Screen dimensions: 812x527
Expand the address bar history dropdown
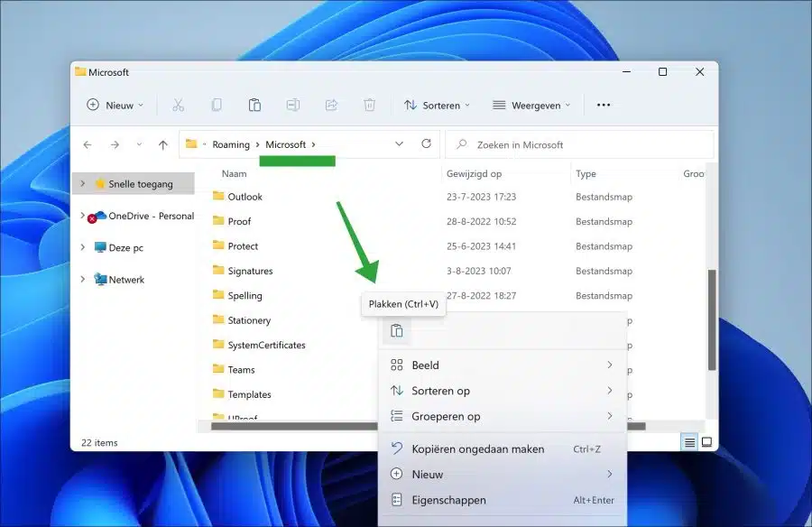point(399,144)
